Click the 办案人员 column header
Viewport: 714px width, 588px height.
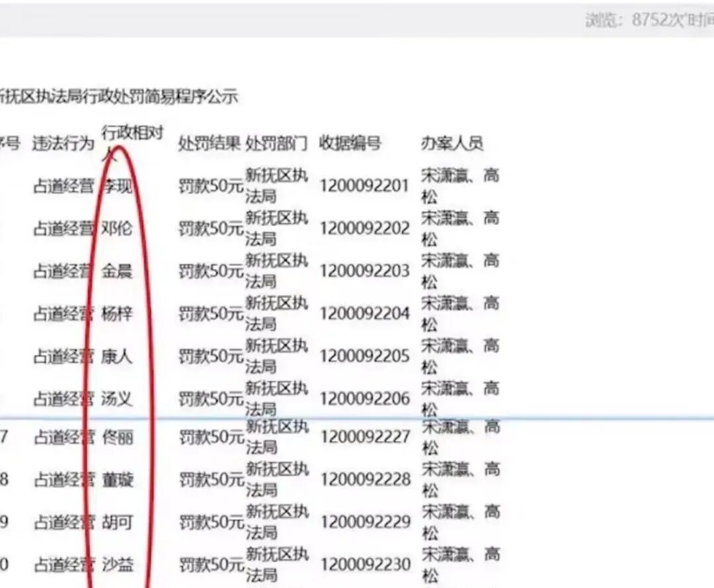point(452,144)
